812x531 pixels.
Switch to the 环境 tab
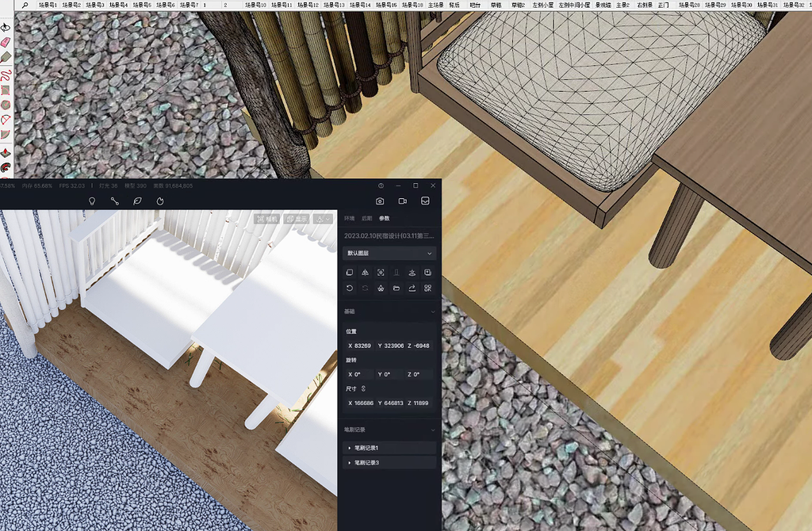pyautogui.click(x=350, y=219)
